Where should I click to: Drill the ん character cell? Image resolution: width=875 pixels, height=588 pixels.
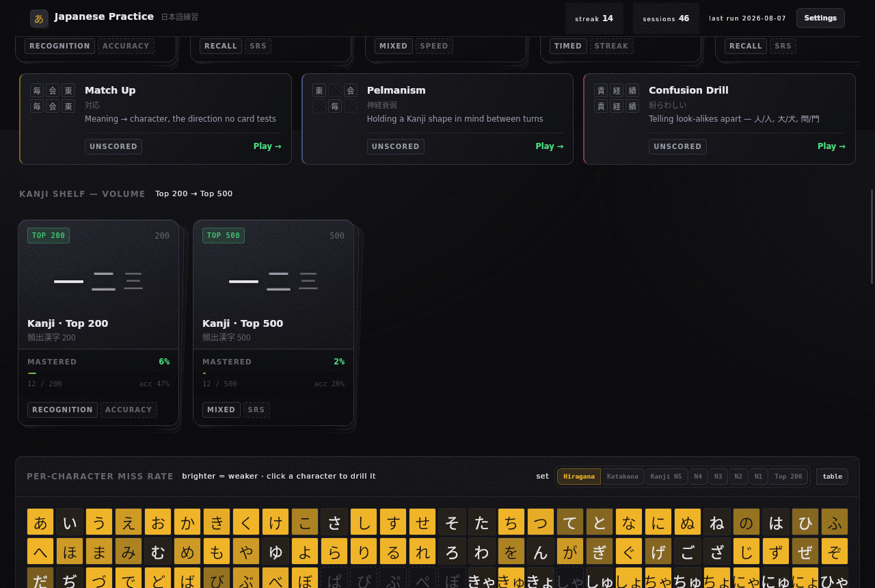click(541, 551)
